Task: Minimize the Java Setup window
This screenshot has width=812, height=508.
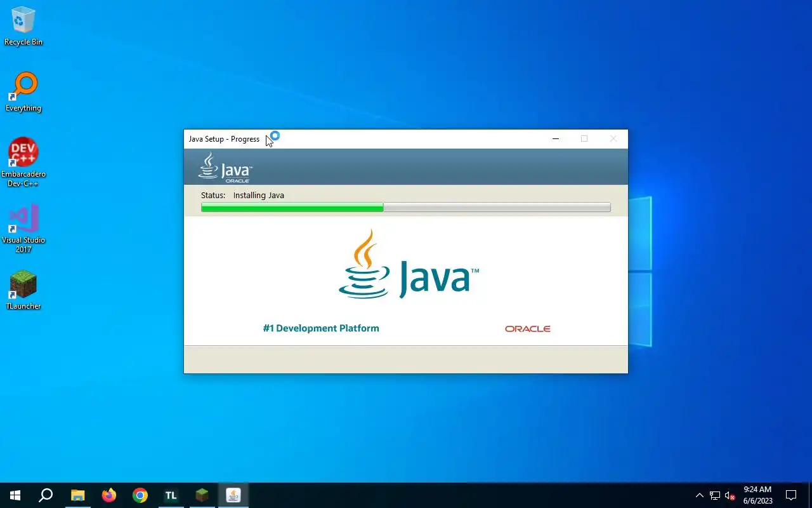Action: pos(556,139)
